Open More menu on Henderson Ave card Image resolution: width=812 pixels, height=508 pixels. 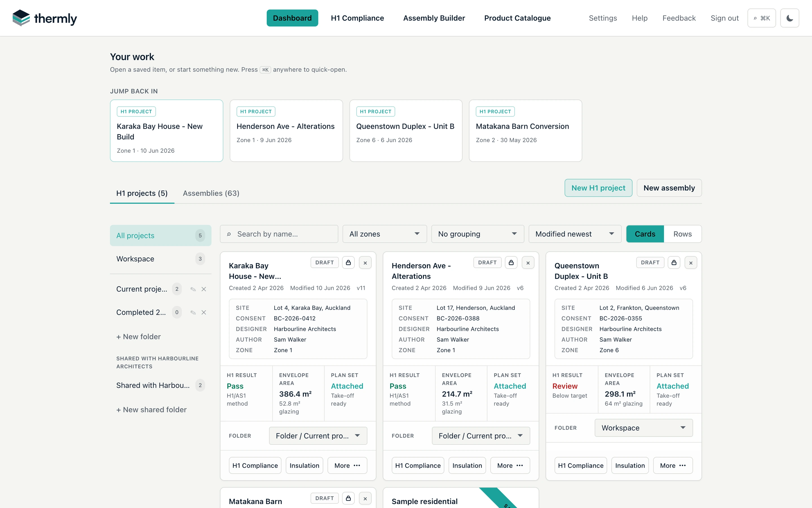tap(510, 465)
